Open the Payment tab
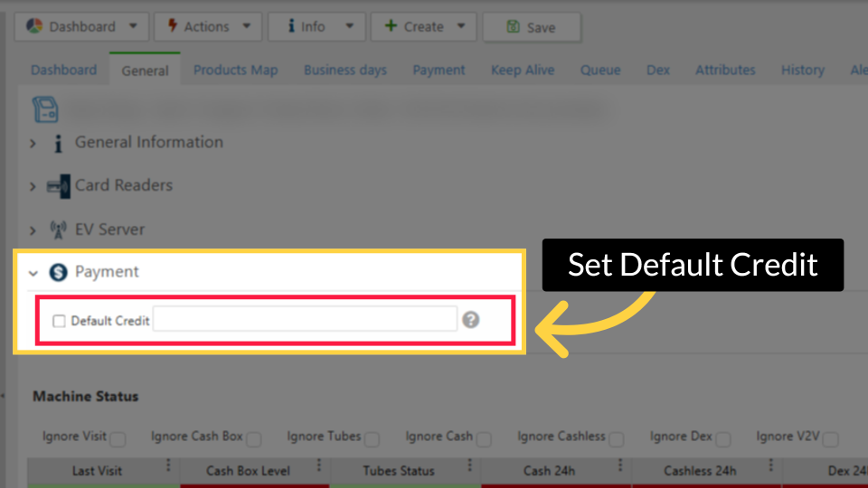This screenshot has width=868, height=488. (x=439, y=70)
